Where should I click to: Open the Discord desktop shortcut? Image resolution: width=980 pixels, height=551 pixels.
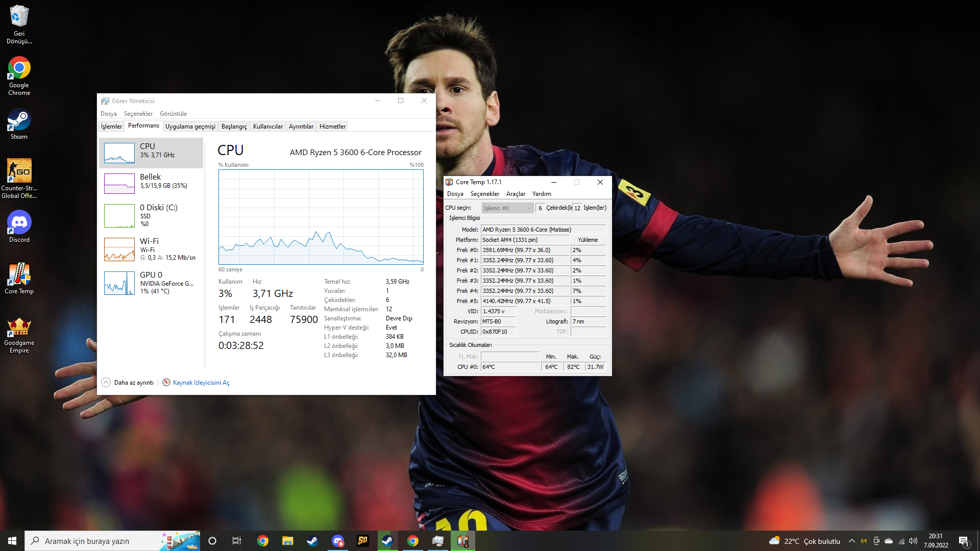click(x=19, y=227)
